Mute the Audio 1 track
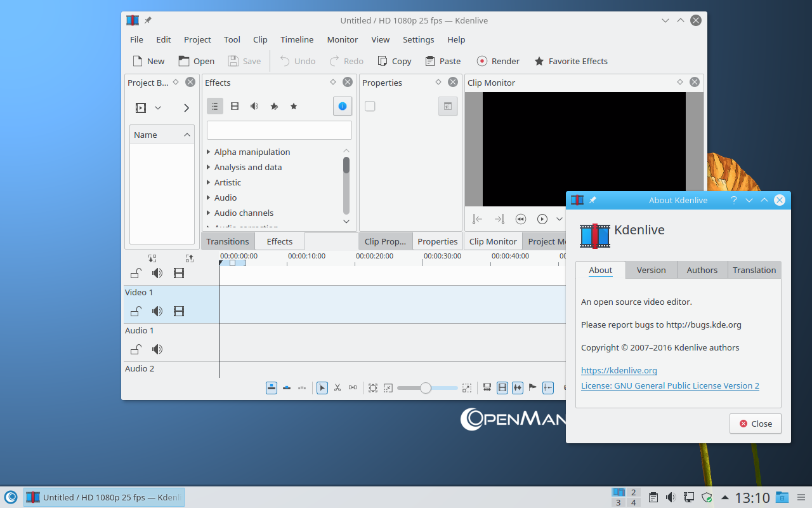This screenshot has width=812, height=508. (157, 349)
